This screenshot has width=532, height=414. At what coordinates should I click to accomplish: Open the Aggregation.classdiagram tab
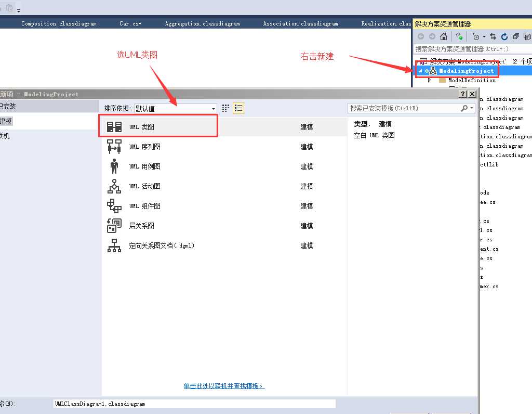click(x=202, y=23)
